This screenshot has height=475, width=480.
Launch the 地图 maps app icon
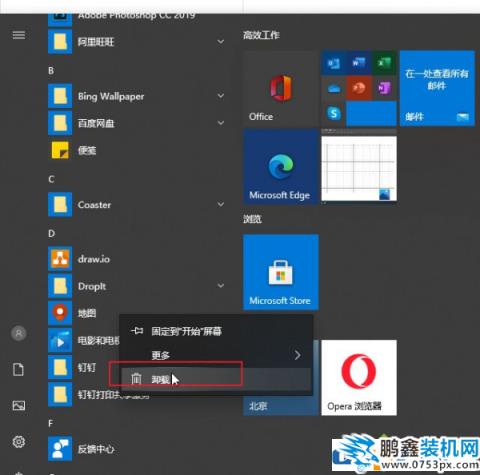coord(60,313)
